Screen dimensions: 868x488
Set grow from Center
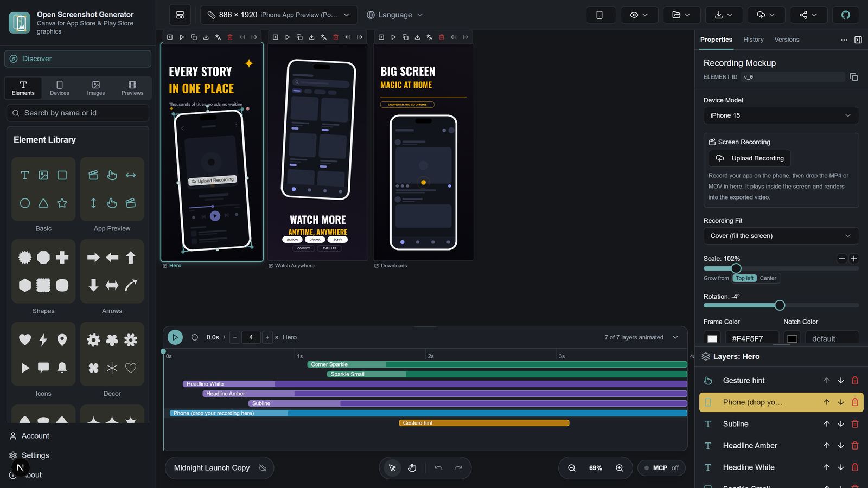point(768,278)
